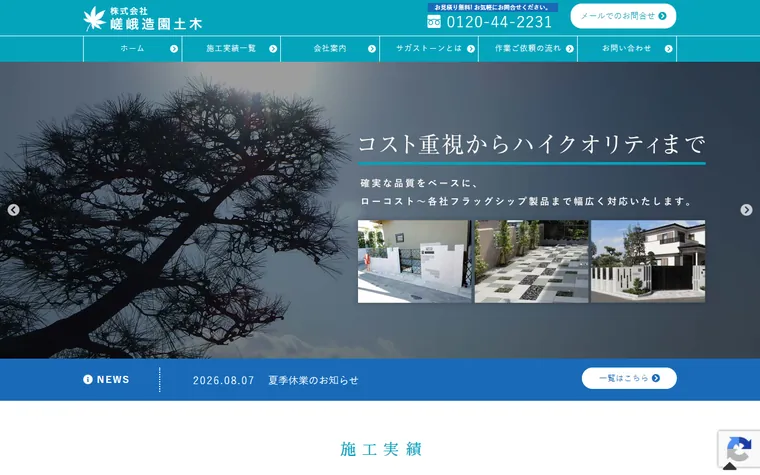The image size is (760, 475).
Task: Click the 施工実績 section heading
Action: [x=380, y=449]
